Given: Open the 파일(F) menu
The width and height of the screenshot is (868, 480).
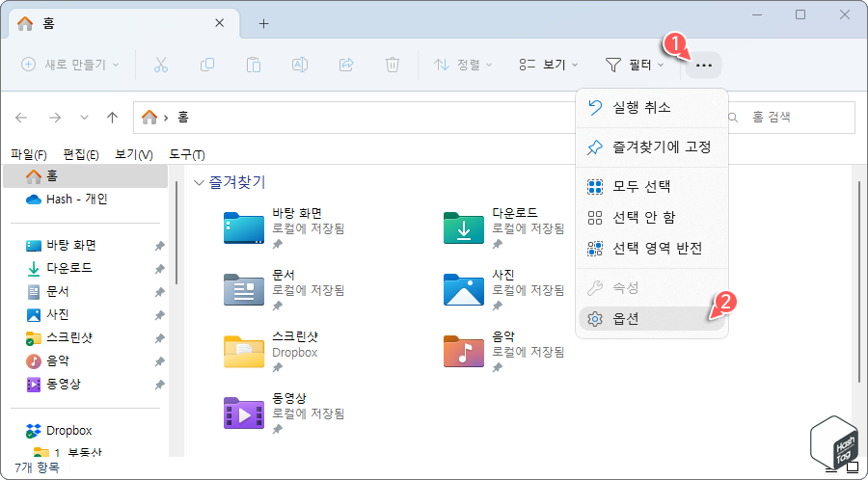Looking at the screenshot, I should coord(28,155).
